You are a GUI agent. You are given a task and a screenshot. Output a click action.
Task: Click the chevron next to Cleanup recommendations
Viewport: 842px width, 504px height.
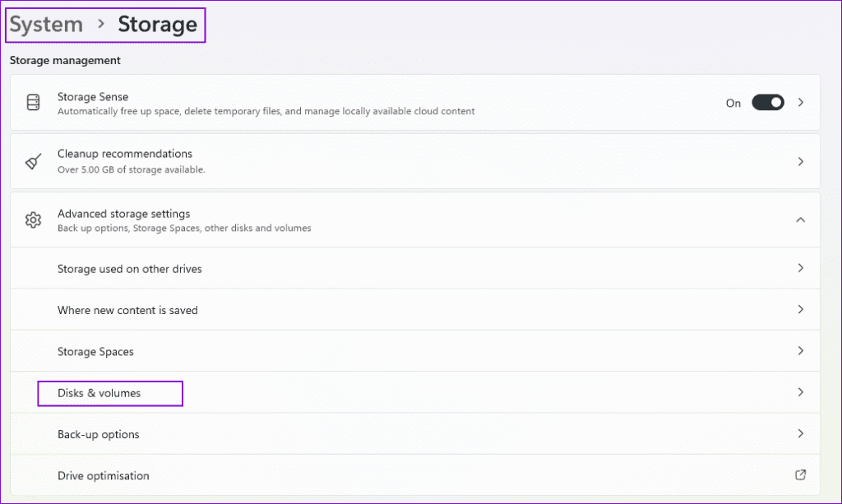tap(800, 161)
